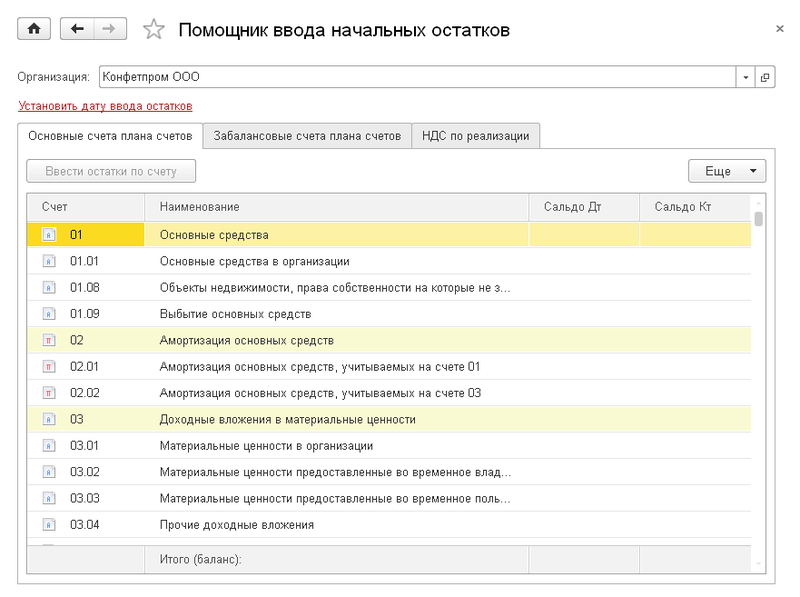Click the account icon for row 03.01

[x=48, y=445]
